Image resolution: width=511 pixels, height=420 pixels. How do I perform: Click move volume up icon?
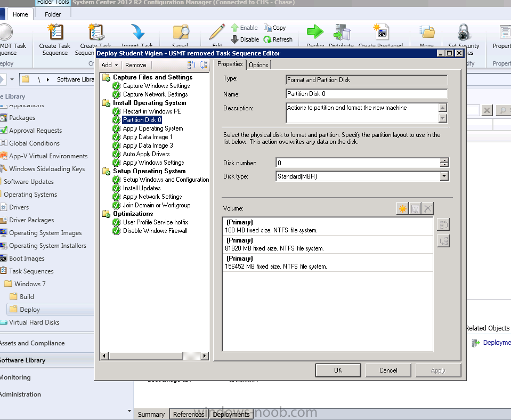[x=443, y=224]
